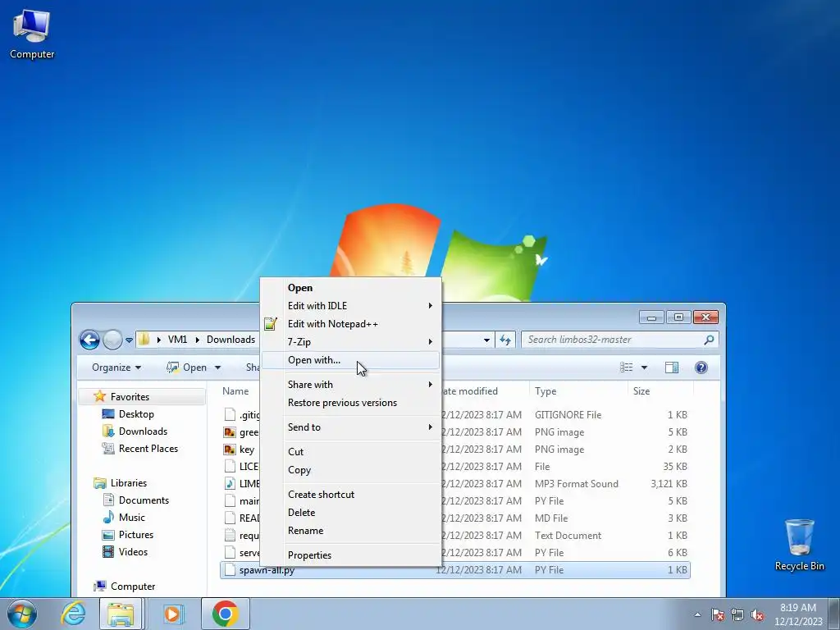Sort by the Type column header
The width and height of the screenshot is (840, 630).
577,391
